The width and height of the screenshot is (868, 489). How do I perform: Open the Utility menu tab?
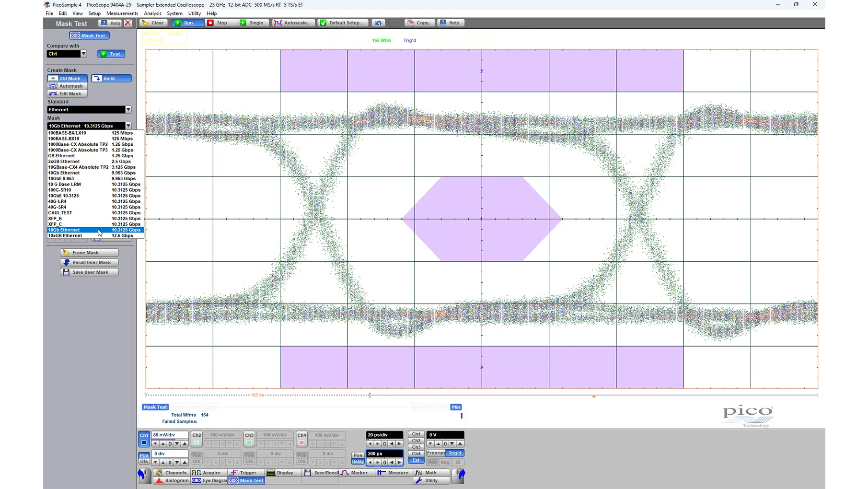[431, 480]
